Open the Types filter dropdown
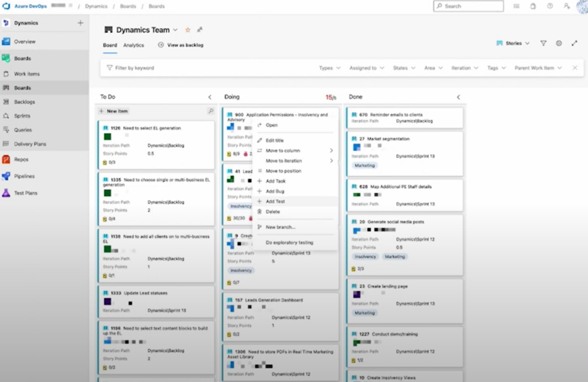Image resolution: width=588 pixels, height=382 pixels. point(330,68)
